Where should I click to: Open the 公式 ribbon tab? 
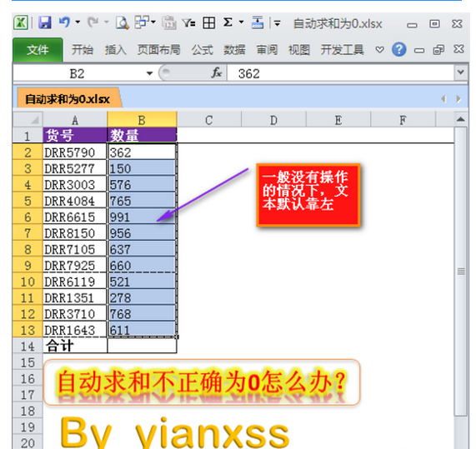pyautogui.click(x=203, y=50)
